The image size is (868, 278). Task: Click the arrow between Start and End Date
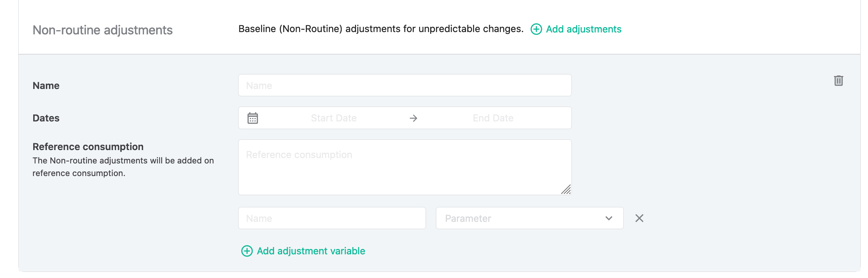tap(413, 118)
